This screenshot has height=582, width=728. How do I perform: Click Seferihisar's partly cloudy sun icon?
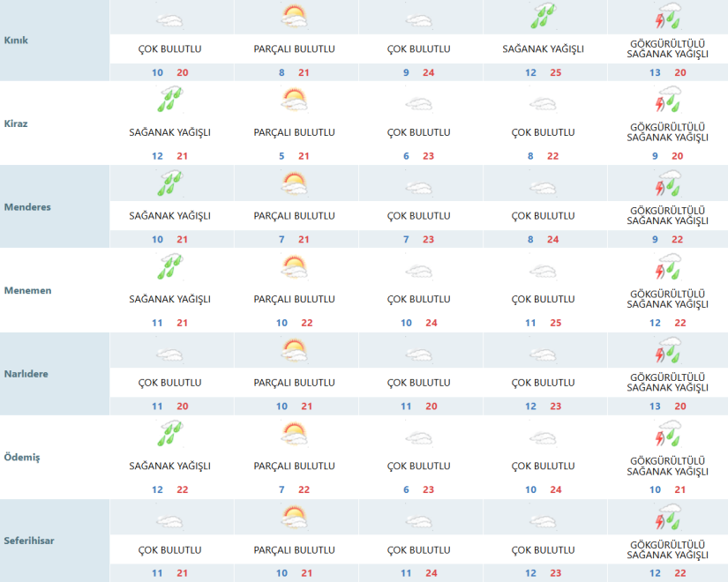pos(294,519)
